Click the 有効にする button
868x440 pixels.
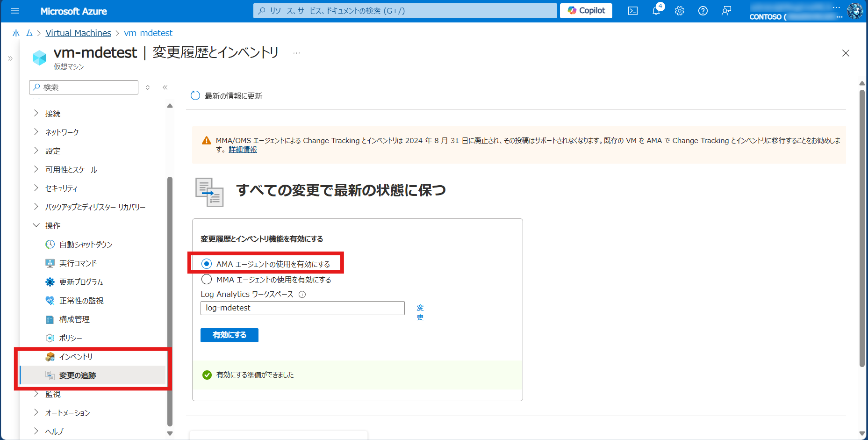pos(230,335)
